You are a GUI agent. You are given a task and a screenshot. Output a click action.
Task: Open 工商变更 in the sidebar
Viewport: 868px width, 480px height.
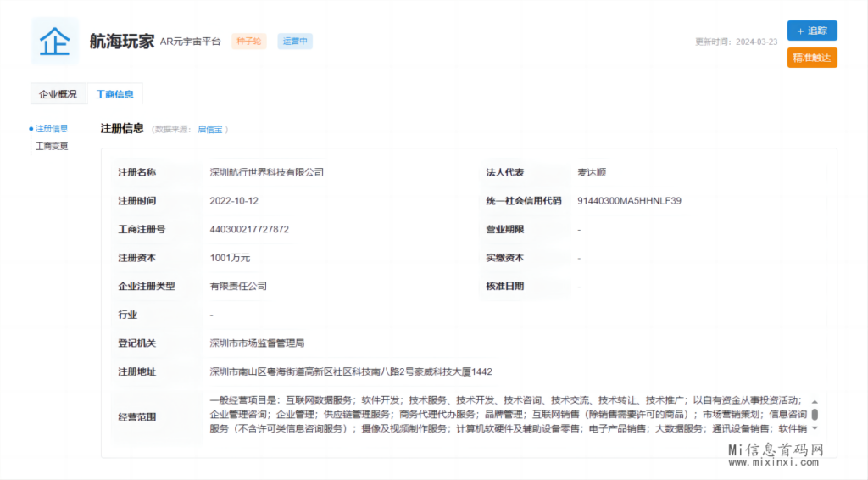coord(52,146)
